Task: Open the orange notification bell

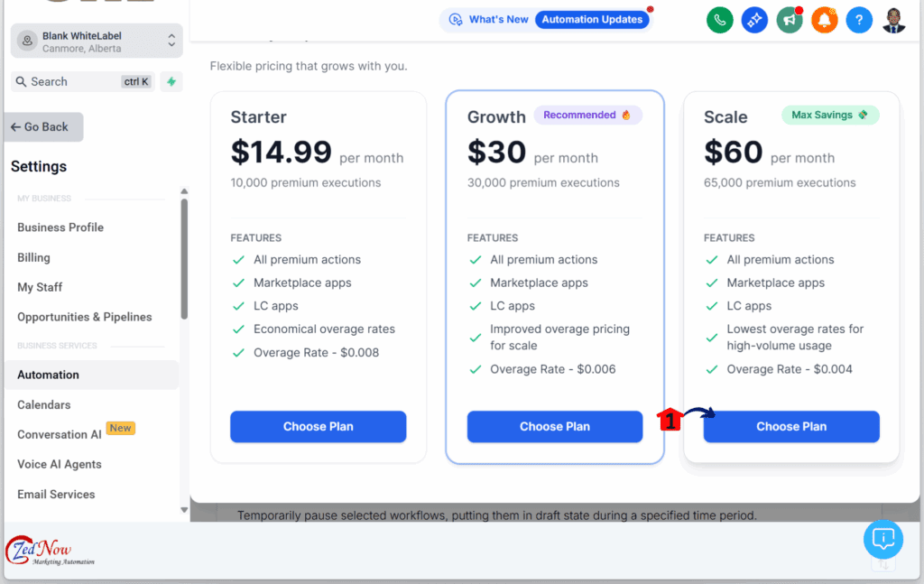Action: click(x=824, y=19)
